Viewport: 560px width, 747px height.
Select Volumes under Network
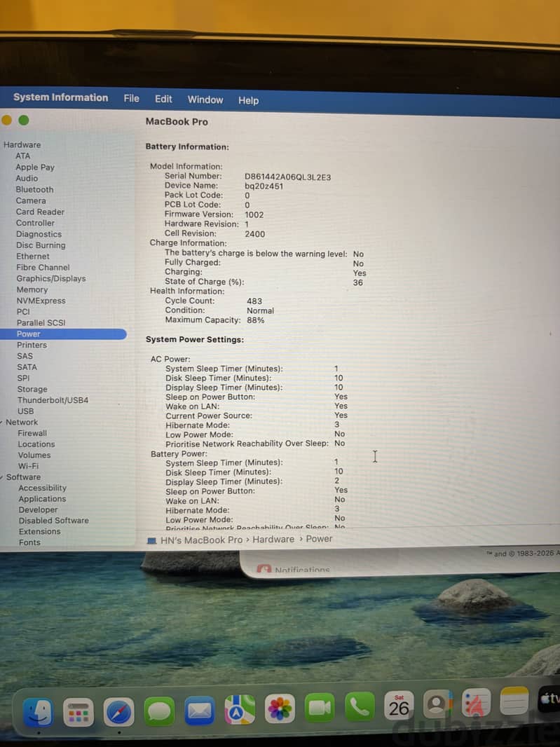tap(34, 455)
